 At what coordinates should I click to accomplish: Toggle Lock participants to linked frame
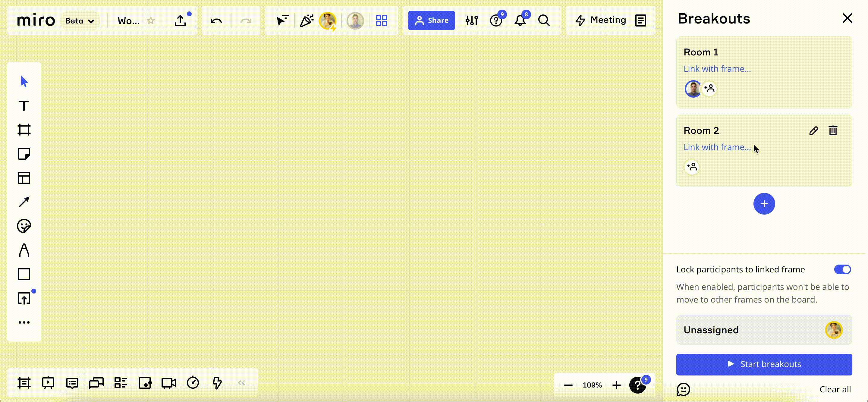(842, 269)
